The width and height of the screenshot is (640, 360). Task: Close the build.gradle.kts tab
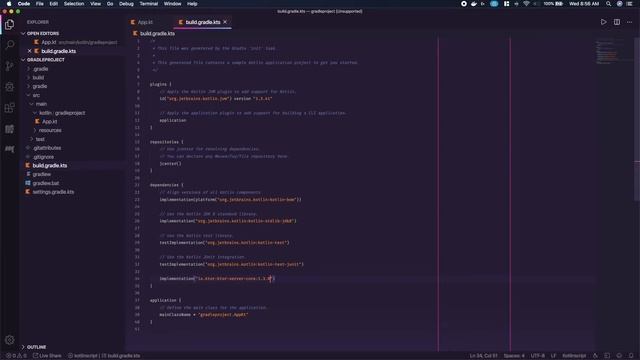(225, 22)
